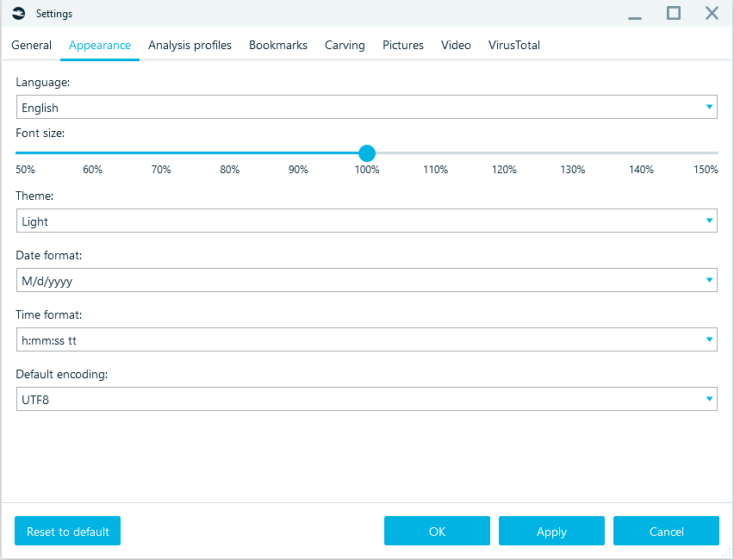Click the 70% font size label

[x=161, y=170]
